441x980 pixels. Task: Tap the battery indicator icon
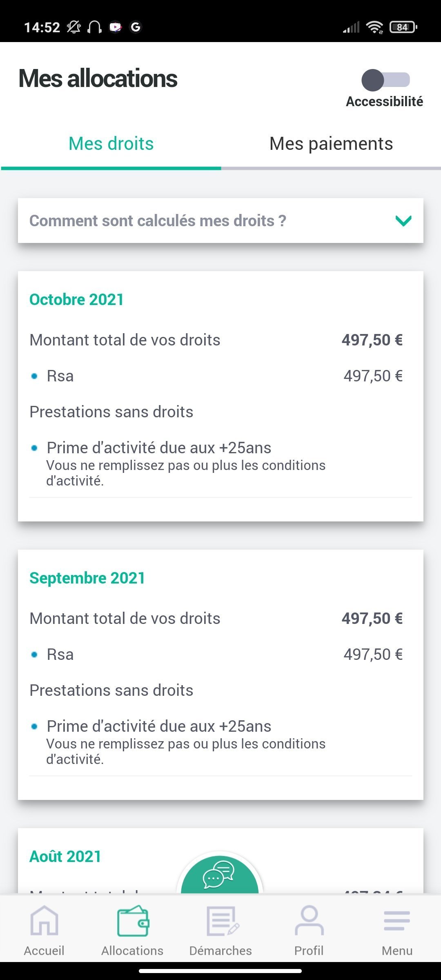(x=403, y=27)
